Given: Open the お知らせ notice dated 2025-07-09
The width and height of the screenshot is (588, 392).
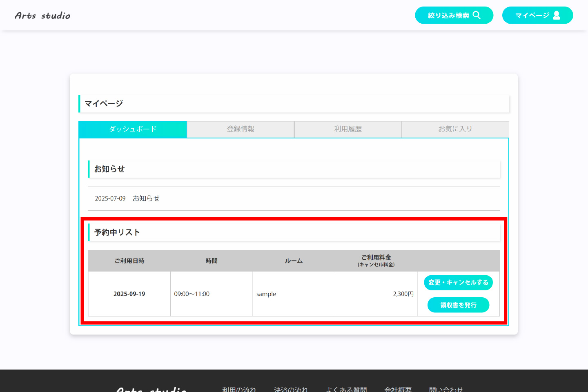Looking at the screenshot, I should [x=146, y=198].
